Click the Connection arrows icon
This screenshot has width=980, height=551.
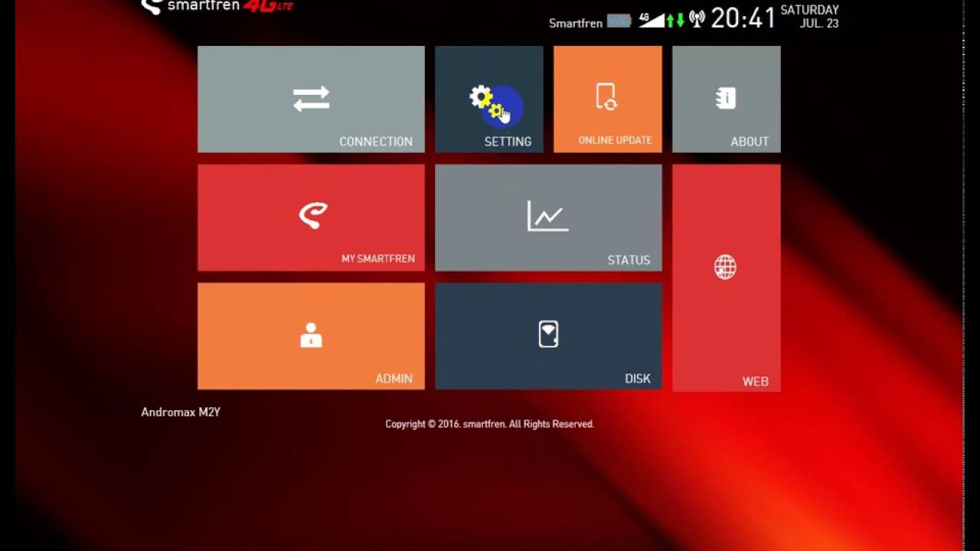(x=311, y=99)
